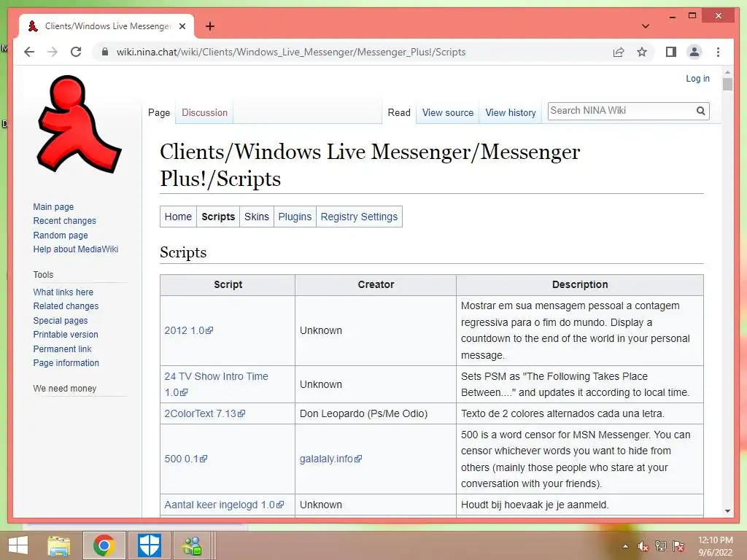Open Permanent link
This screenshot has width=747, height=560.
62,349
